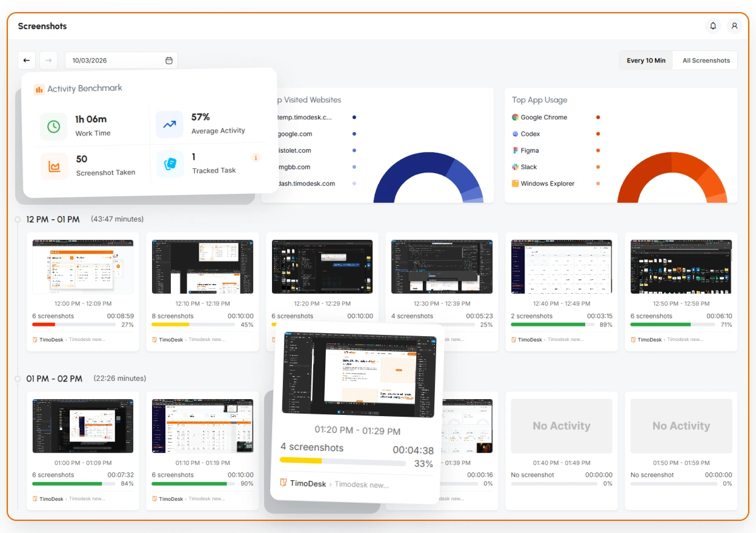Click the Google Chrome app icon
Screen dimensions: 756x533
pos(516,118)
